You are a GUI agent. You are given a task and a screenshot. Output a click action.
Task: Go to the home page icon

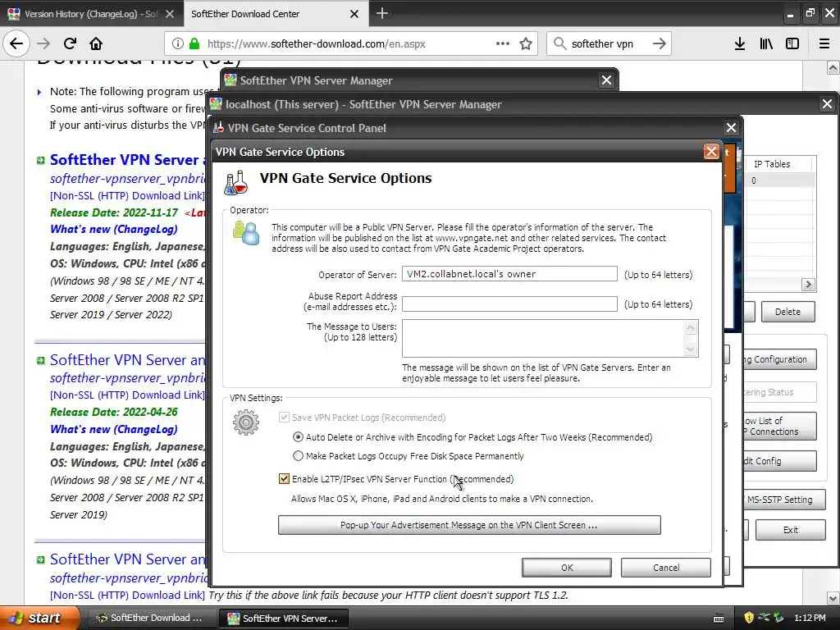(x=96, y=43)
